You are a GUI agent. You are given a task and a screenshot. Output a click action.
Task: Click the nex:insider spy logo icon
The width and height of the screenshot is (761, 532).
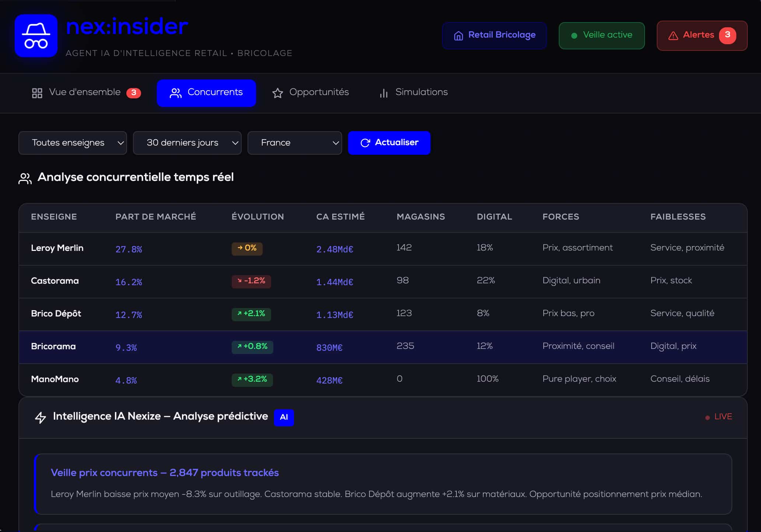tap(36, 36)
